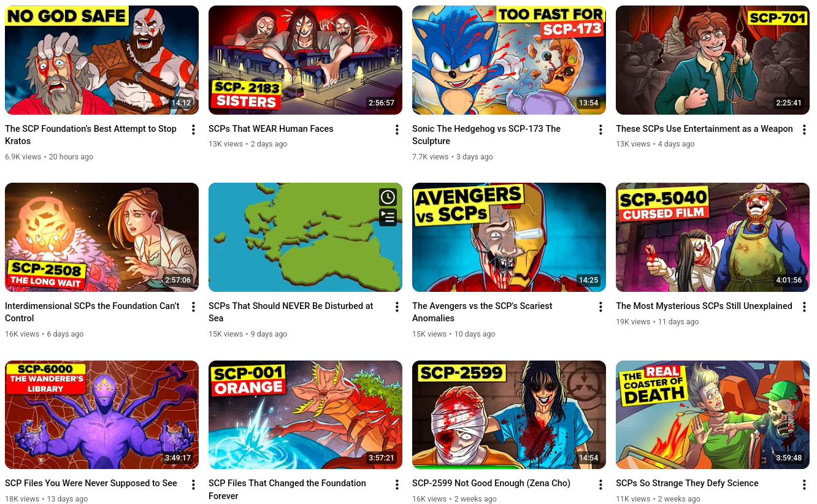Play the REAL COASTER OF DEATH thumbnail
The height and width of the screenshot is (504, 817).
(713, 415)
